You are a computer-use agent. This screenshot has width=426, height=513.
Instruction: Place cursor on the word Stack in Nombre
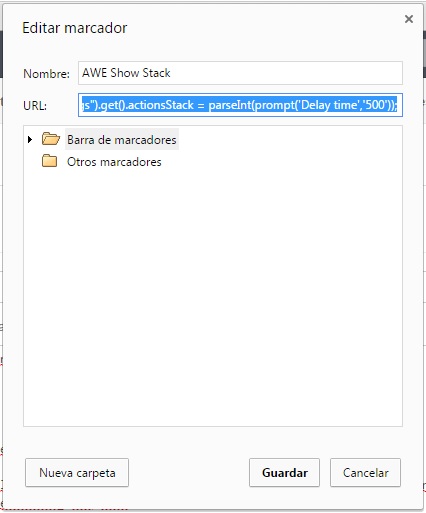click(x=156, y=73)
